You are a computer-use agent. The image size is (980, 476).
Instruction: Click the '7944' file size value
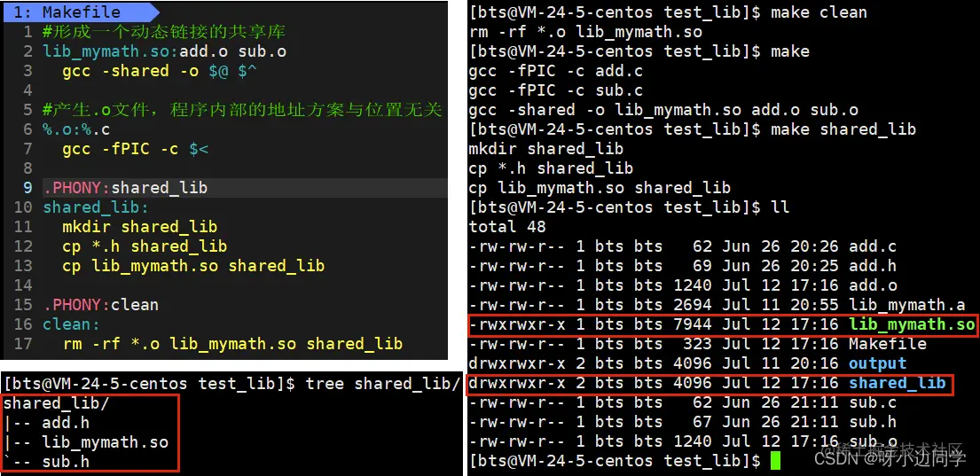point(693,324)
